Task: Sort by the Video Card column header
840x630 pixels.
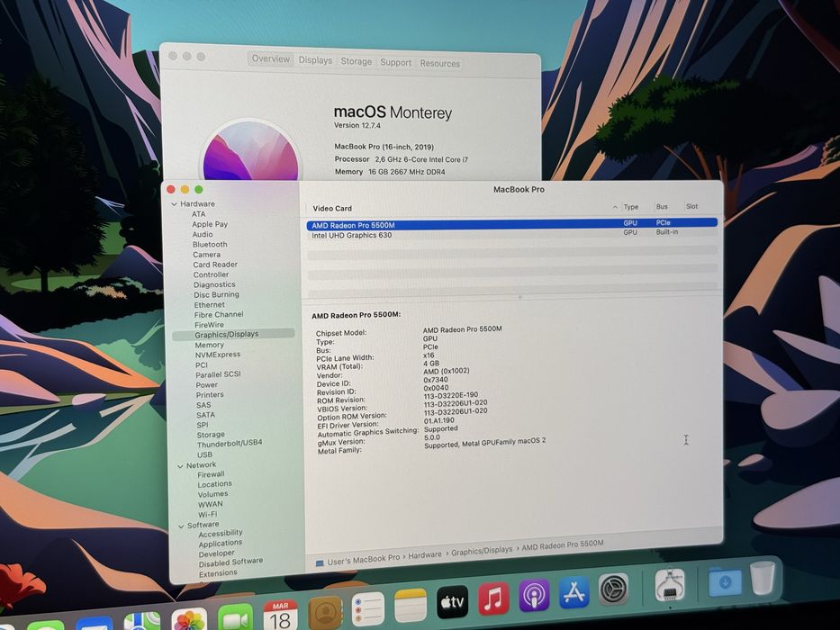Action: (332, 209)
